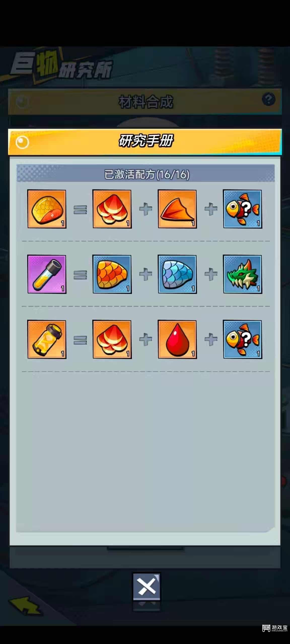Viewport: 290px width, 644px height.
Task: Tap the orange fin ingredient icon
Action: (177, 209)
